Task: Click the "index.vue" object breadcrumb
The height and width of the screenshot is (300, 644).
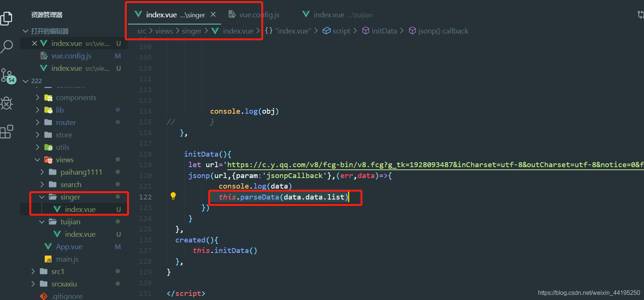Action: [288, 31]
